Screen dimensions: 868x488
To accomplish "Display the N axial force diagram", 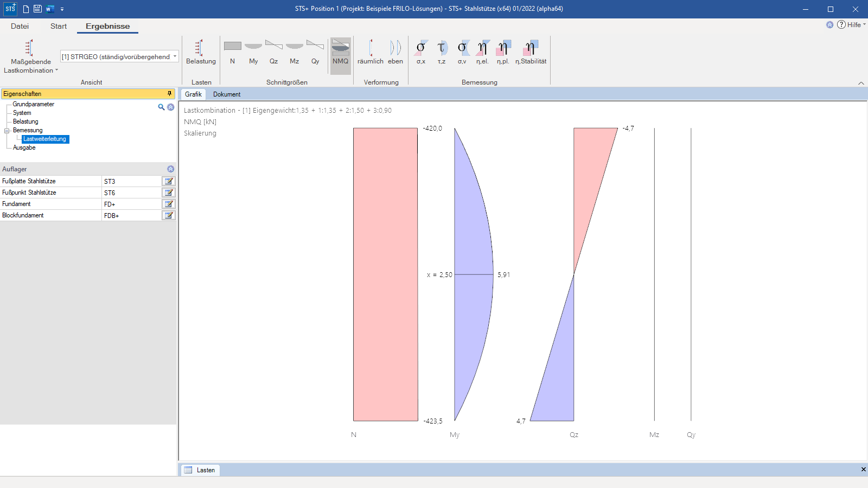I will click(232, 53).
